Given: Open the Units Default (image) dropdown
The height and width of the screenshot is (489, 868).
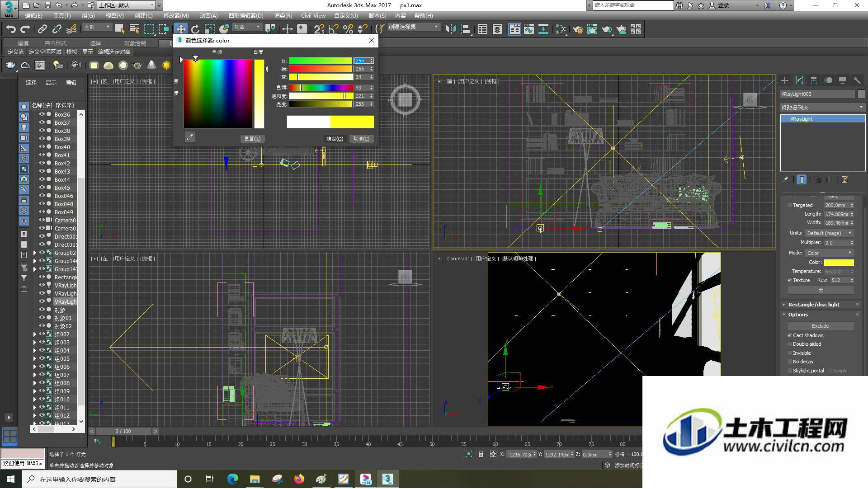Looking at the screenshot, I should [x=830, y=233].
